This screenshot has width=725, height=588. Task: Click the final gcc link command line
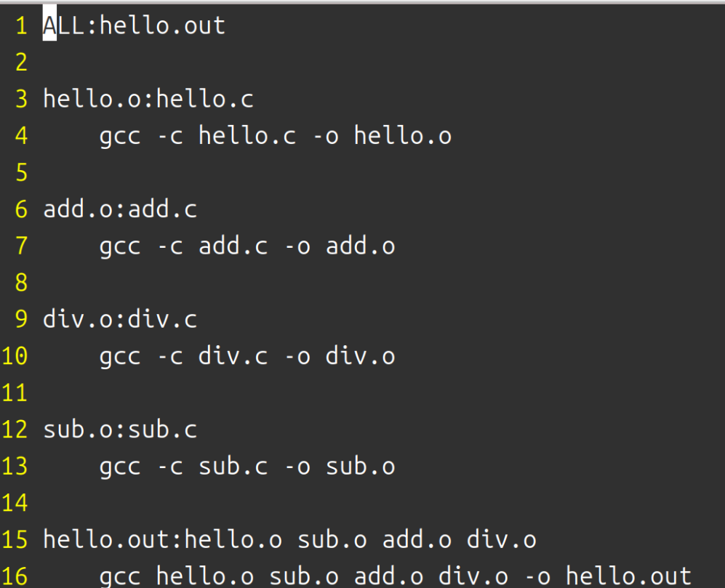coord(395,576)
